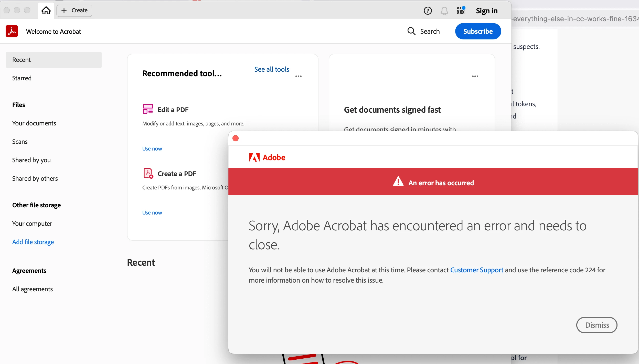639x364 pixels.
Task: Click the Get documents signed fast heading
Action: [x=392, y=110]
